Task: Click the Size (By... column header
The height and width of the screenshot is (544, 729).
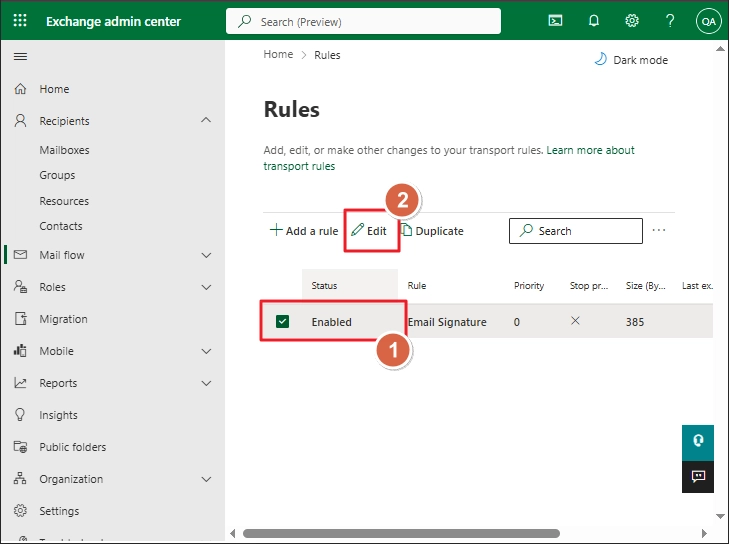Action: 645,285
